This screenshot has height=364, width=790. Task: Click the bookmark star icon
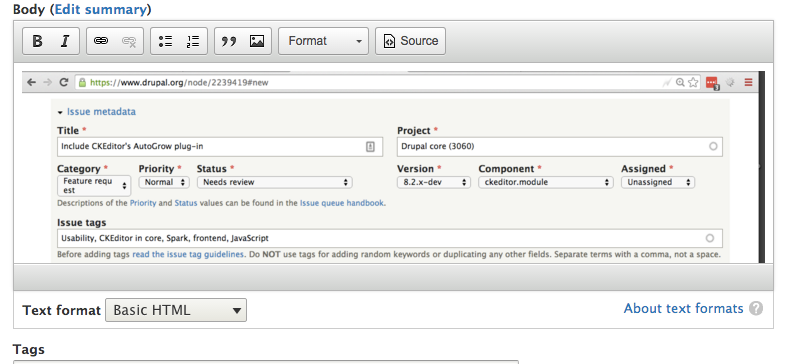coord(693,82)
